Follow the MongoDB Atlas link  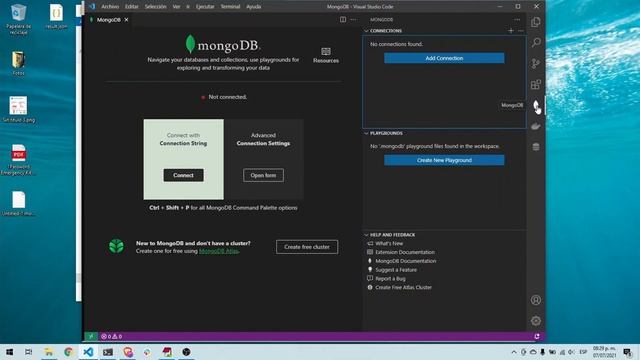(x=219, y=251)
